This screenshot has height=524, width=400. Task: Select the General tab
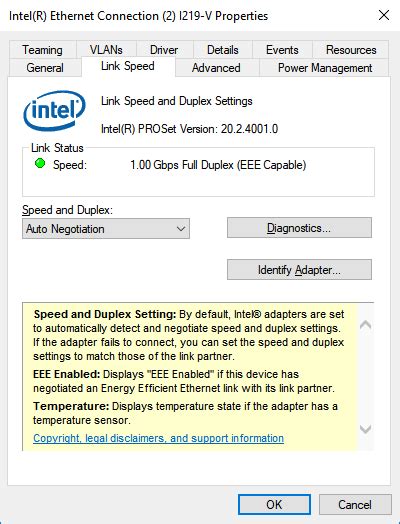(x=45, y=68)
